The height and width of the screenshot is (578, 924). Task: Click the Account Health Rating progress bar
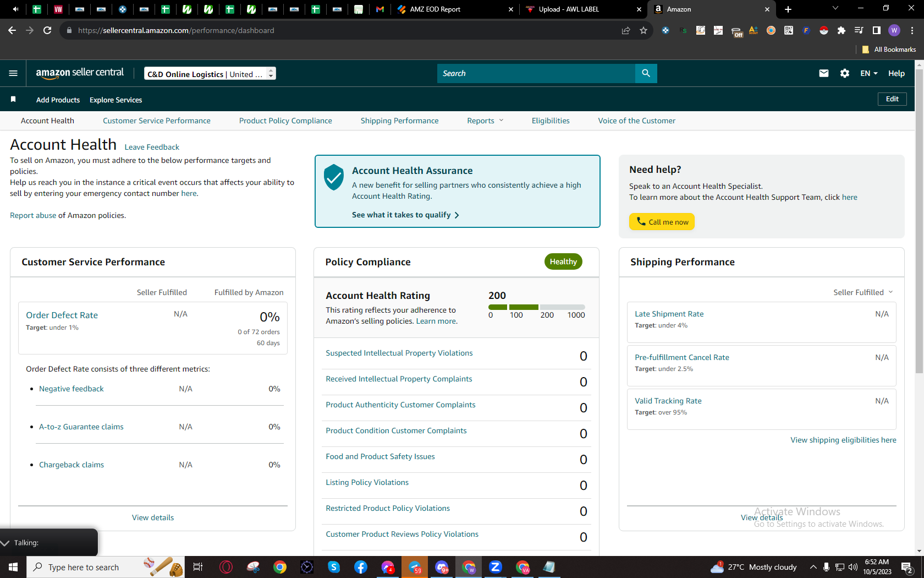coord(537,307)
